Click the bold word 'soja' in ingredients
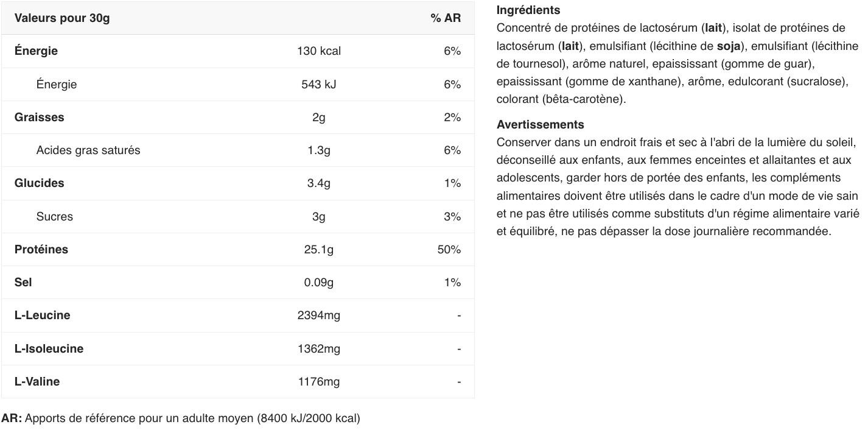Viewport: 868px width, 430px height. click(x=729, y=46)
